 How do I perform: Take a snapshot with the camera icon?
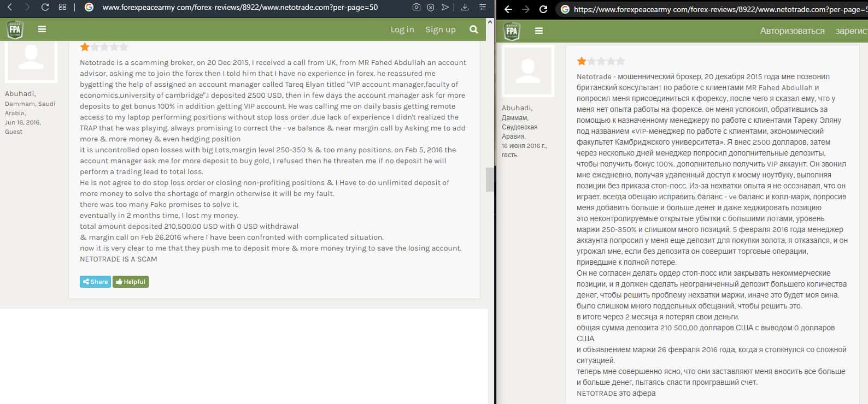pyautogui.click(x=417, y=7)
